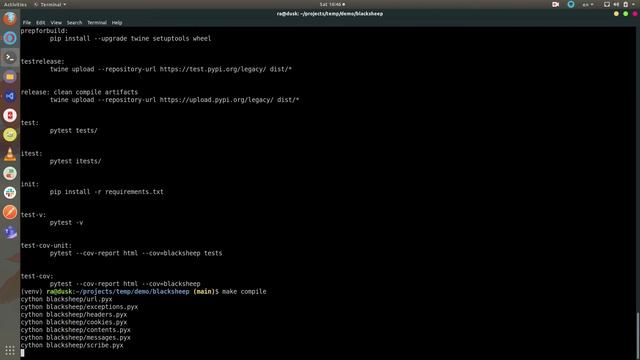Screen dimensions: 640x360
Task: Open Microsoft Teams from the dock
Action: 10,232
